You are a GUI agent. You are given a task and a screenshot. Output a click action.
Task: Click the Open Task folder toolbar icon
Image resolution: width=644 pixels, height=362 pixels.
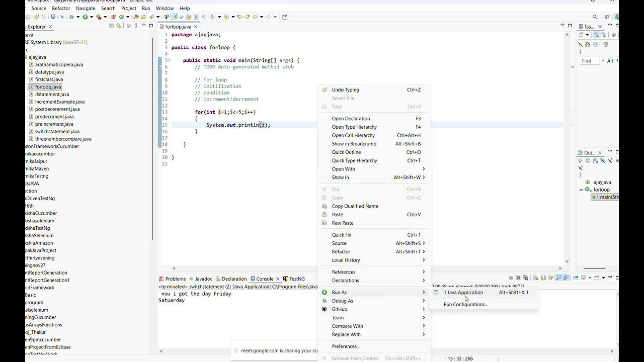click(x=143, y=17)
